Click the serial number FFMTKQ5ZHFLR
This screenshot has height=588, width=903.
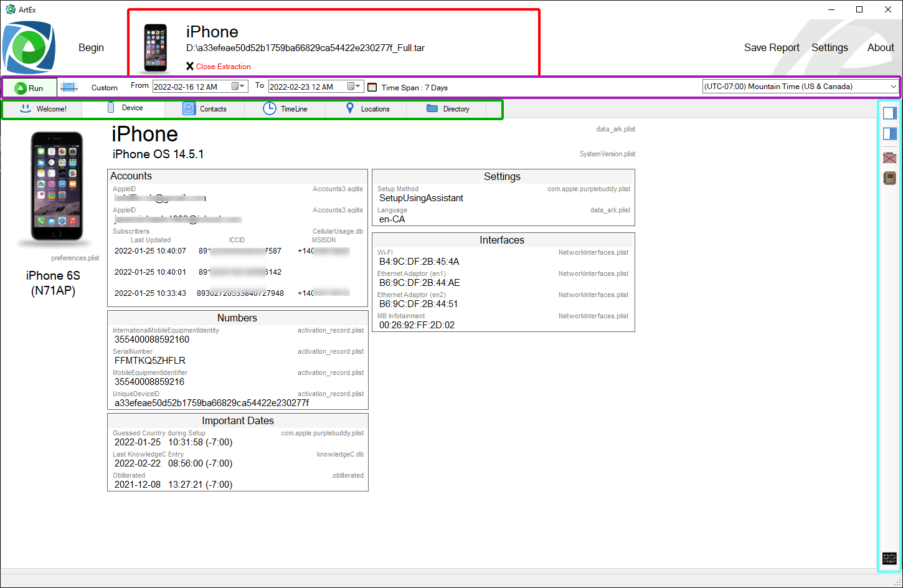(149, 361)
